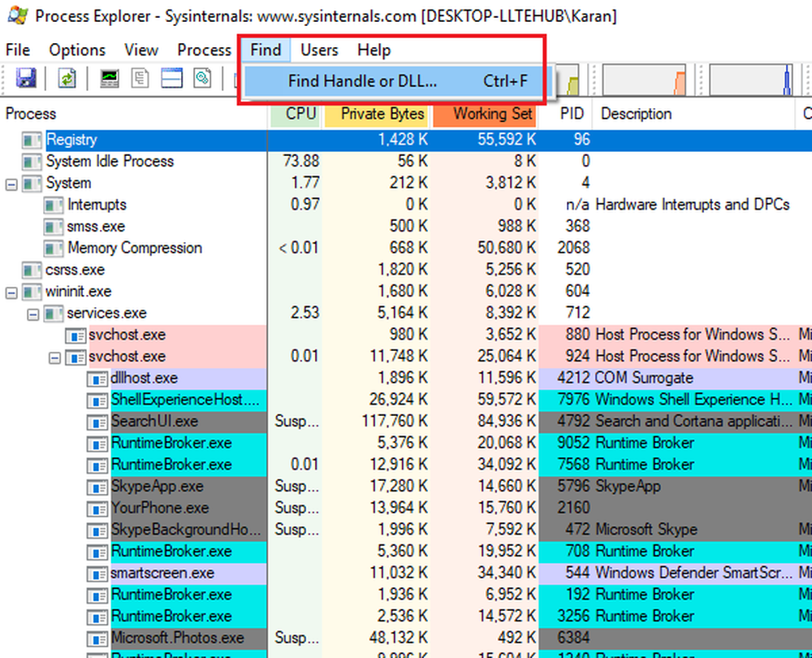The height and width of the screenshot is (658, 812).
Task: Select Find Handle or DLL menu entry
Action: point(362,81)
